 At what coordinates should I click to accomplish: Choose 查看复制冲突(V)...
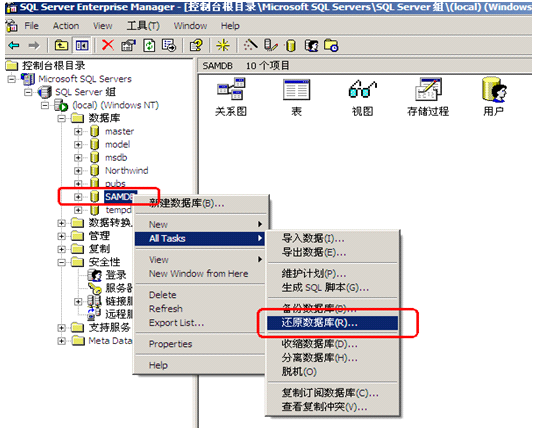[332, 407]
